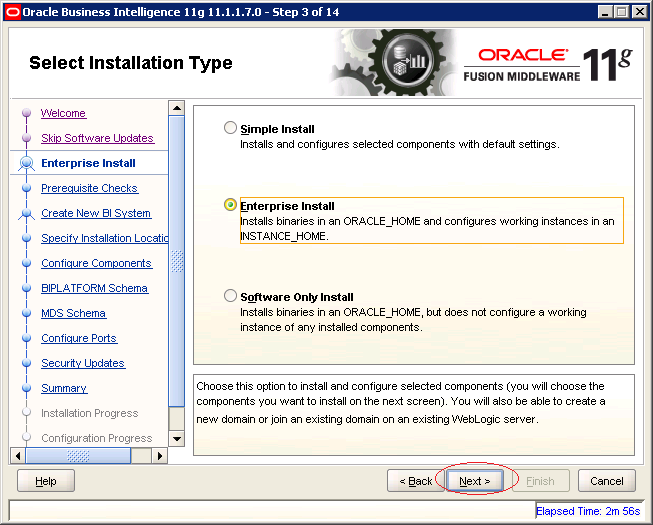Open Create New BI System step
The height and width of the screenshot is (525, 653).
click(96, 213)
